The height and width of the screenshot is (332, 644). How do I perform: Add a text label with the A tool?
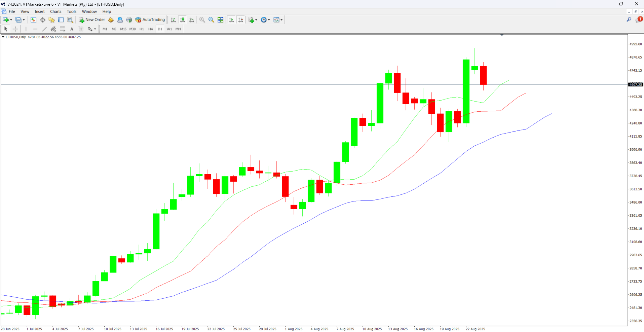coord(72,29)
